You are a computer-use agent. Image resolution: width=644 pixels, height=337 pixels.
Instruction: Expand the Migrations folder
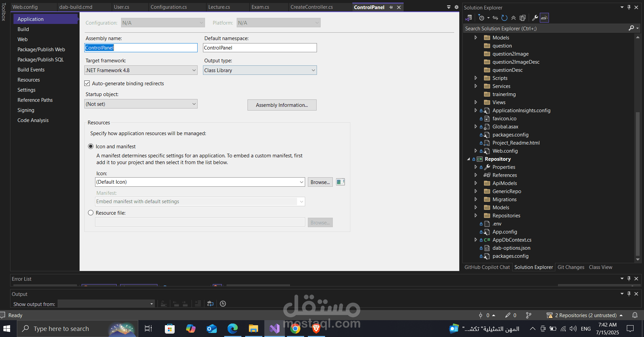[x=476, y=199]
